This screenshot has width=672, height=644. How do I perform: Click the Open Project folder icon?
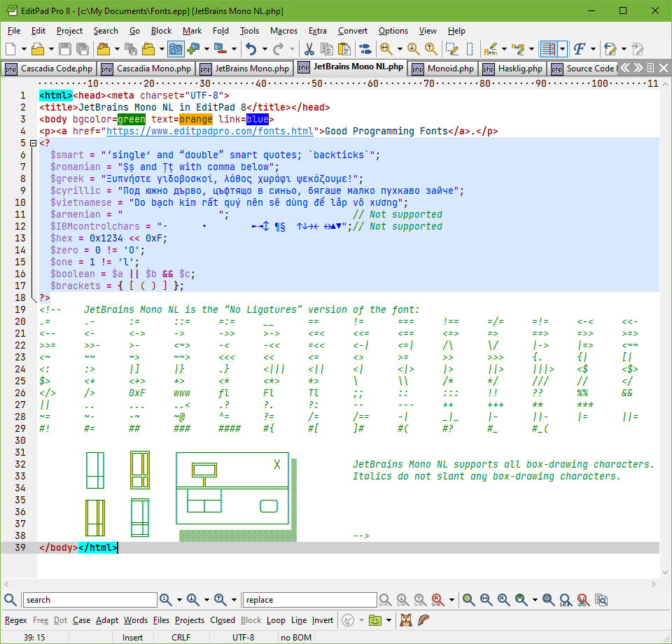(104, 49)
